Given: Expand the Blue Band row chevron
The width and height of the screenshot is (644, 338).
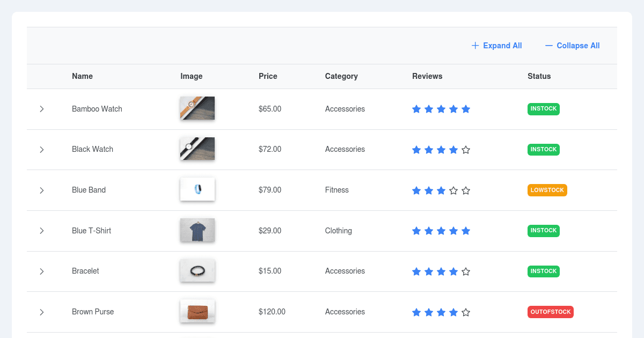Looking at the screenshot, I should (42, 190).
